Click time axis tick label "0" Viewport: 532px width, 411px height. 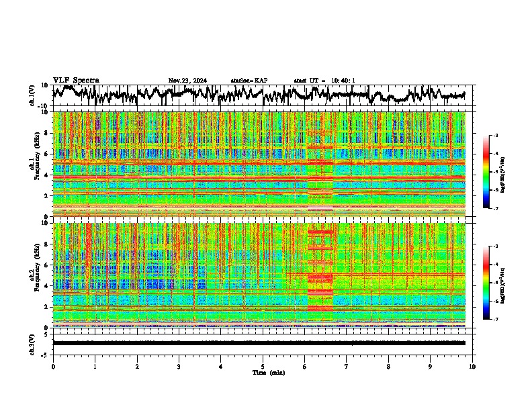[x=53, y=367]
